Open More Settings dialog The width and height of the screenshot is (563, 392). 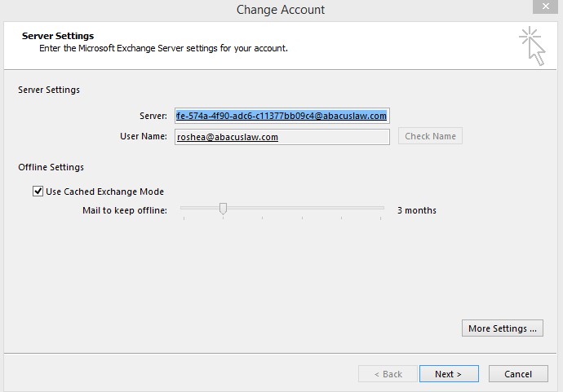(503, 328)
